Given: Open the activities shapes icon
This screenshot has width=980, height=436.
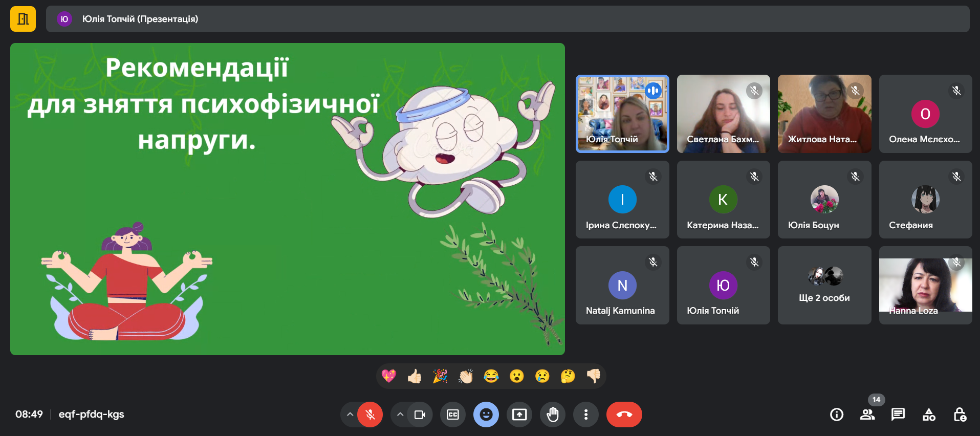Looking at the screenshot, I should tap(929, 415).
